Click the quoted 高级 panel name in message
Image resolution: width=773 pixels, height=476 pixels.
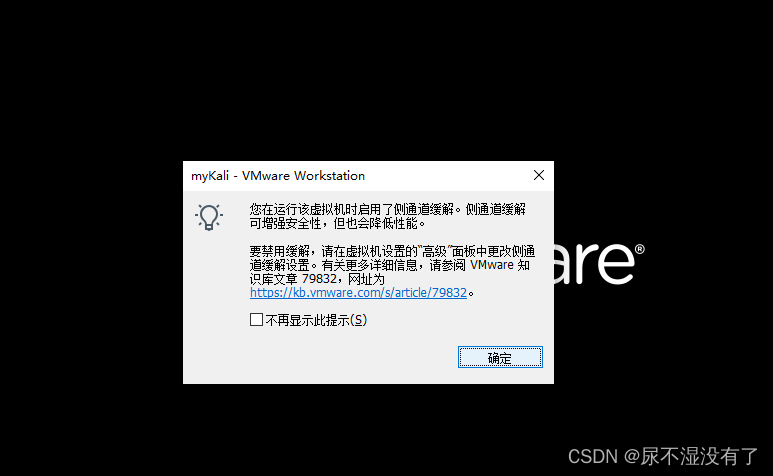[x=434, y=251]
